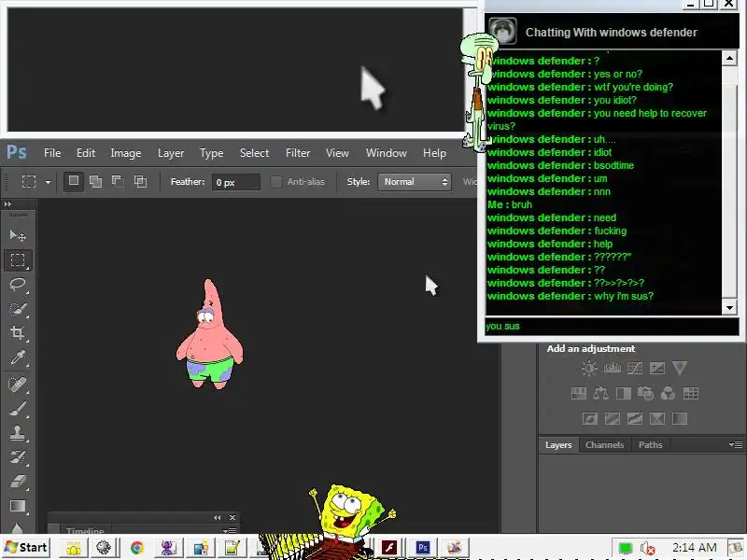The width and height of the screenshot is (747, 560).
Task: Close the Timeline panel
Action: click(x=232, y=518)
